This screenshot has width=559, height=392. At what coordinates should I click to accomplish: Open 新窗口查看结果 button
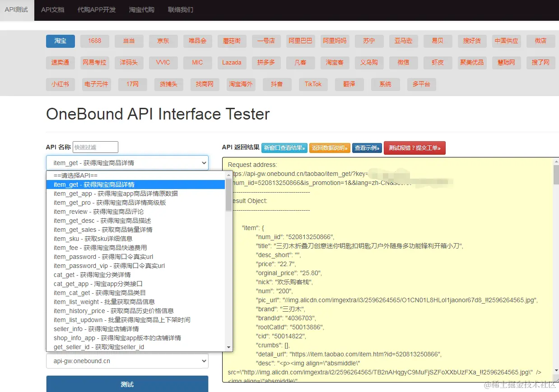tap(284, 148)
